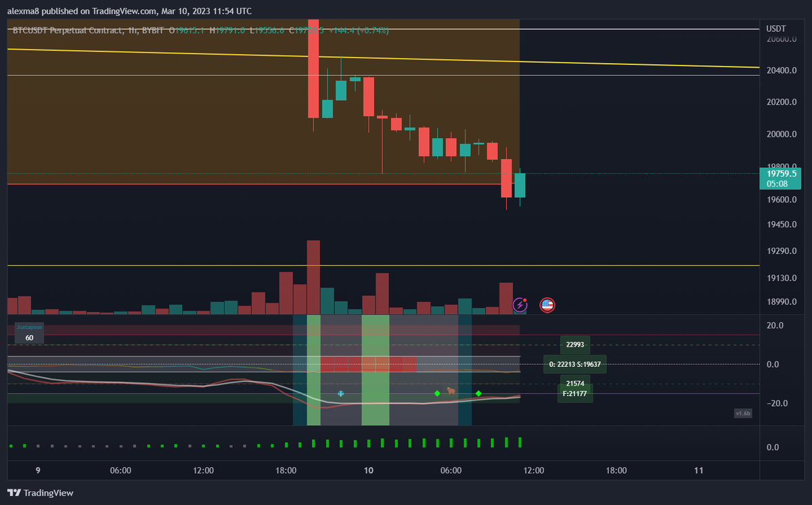Select the day 11 label on time axis
This screenshot has height=505, width=812.
[x=699, y=470]
